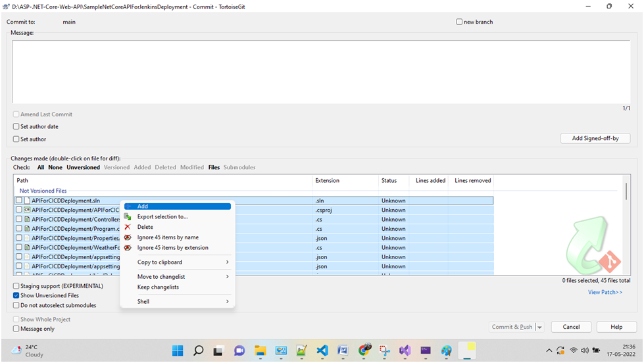
Task: Click the .sln extension cell
Action: pos(320,201)
